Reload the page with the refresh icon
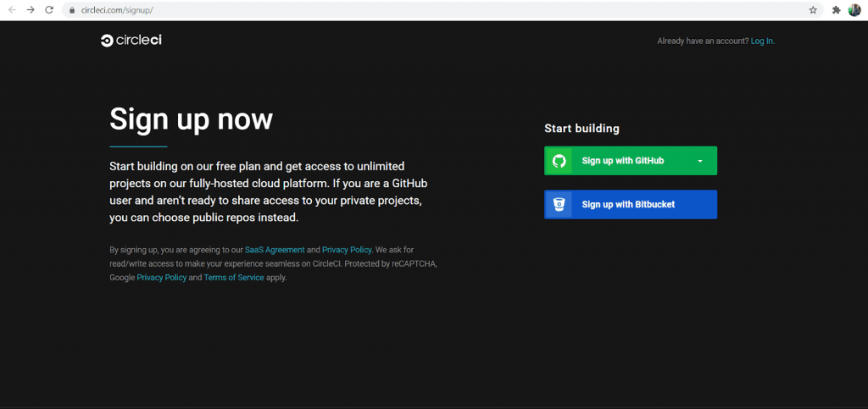This screenshot has height=409, width=868. tap(48, 10)
